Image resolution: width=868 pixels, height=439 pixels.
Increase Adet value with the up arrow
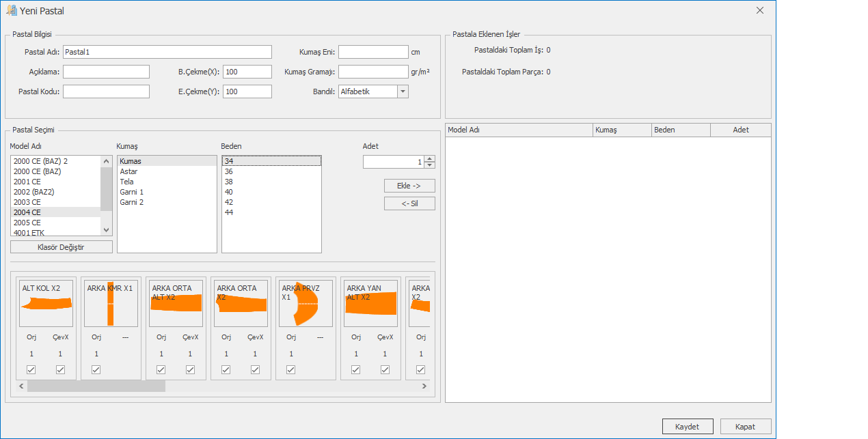tap(429, 159)
